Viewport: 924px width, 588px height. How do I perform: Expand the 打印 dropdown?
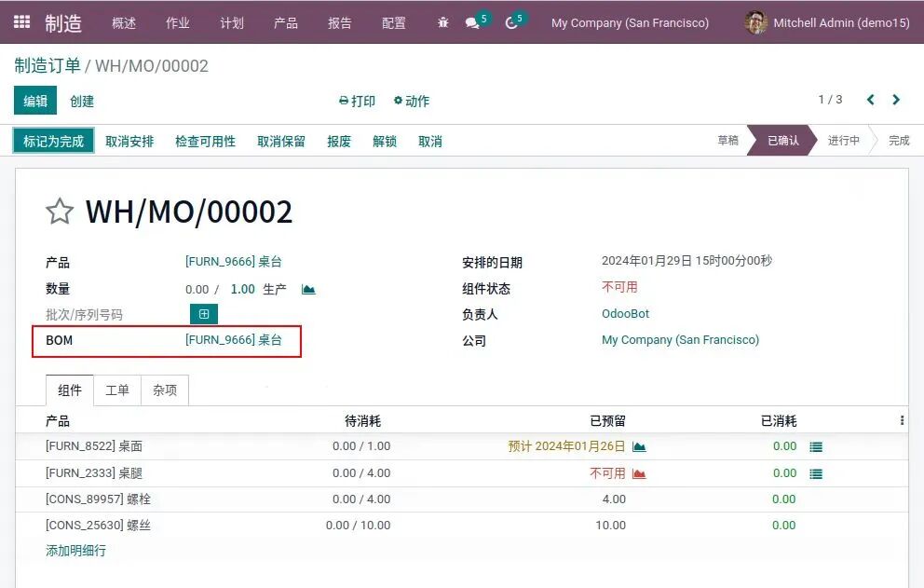click(x=357, y=101)
